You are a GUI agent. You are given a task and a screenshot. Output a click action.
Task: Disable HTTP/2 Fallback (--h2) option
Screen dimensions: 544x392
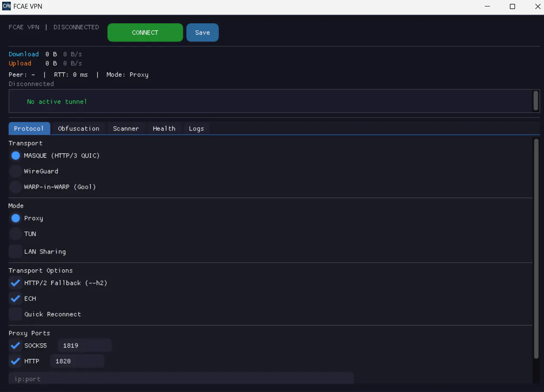tap(16, 283)
